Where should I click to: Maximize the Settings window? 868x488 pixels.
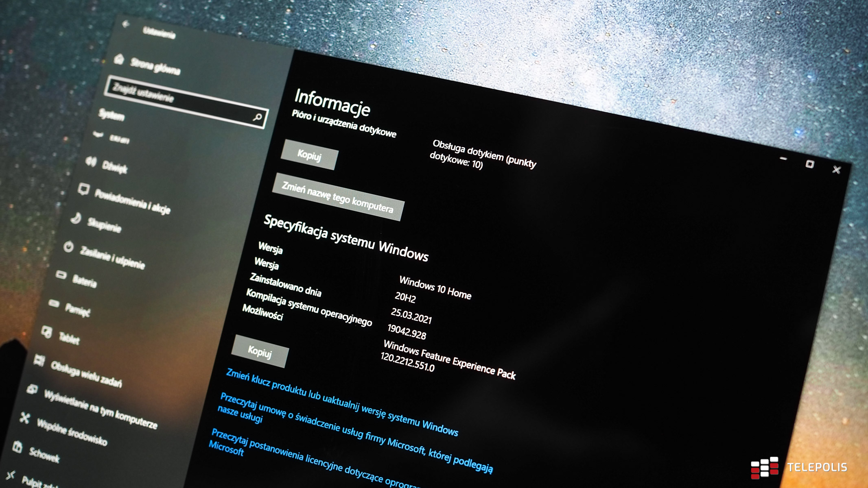809,164
